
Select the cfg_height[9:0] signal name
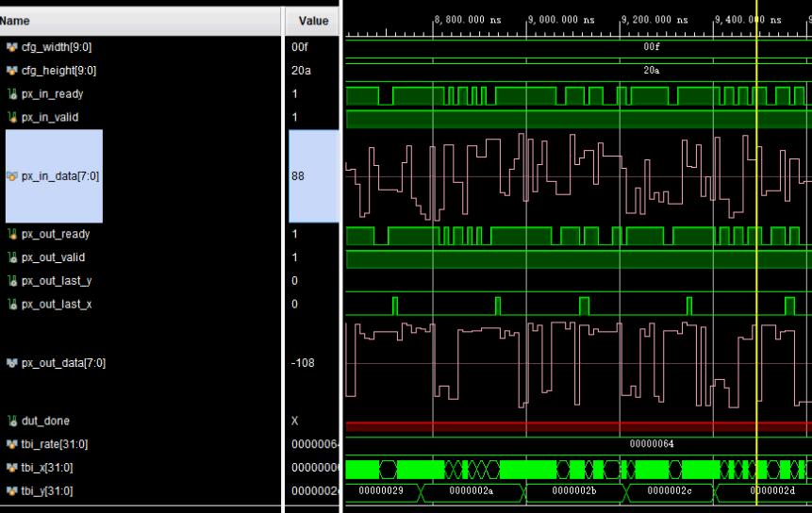coord(59,71)
